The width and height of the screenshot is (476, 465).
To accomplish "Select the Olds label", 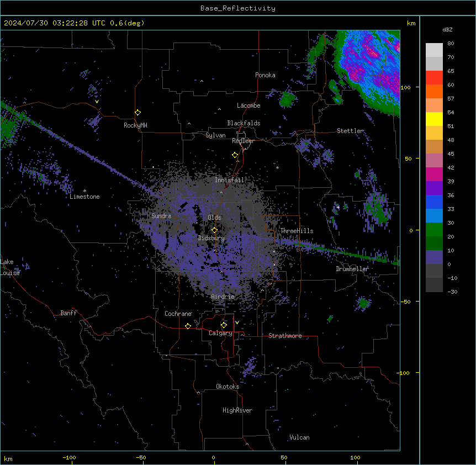I will 214,218.
